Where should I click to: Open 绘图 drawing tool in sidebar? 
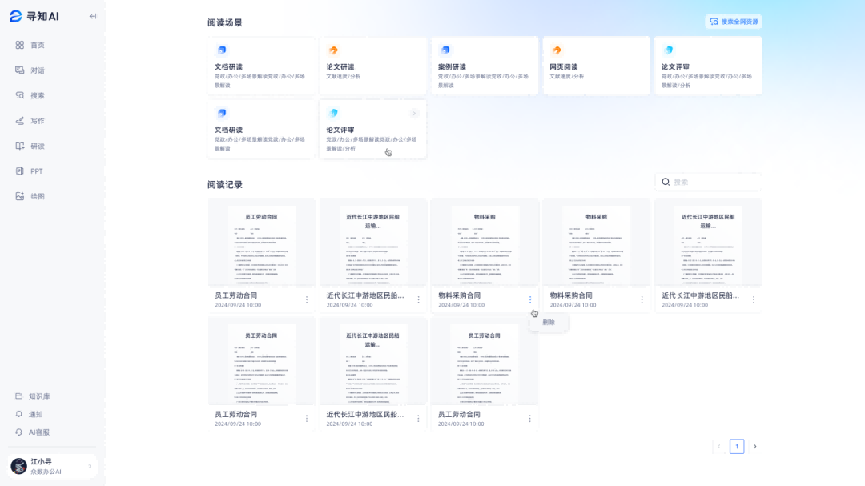(x=37, y=196)
